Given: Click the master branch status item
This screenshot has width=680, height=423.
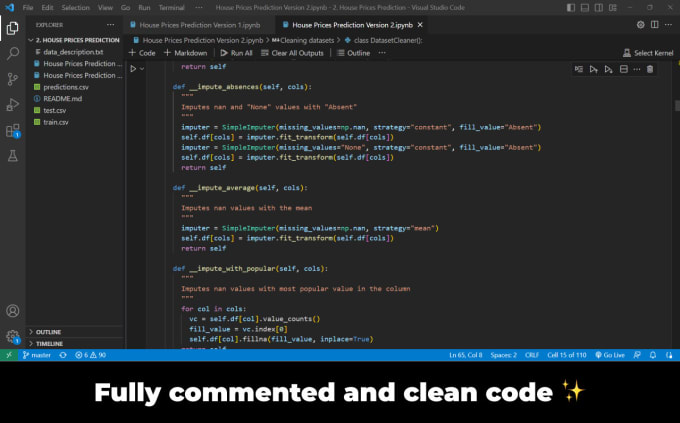Looking at the screenshot, I should [x=36, y=355].
